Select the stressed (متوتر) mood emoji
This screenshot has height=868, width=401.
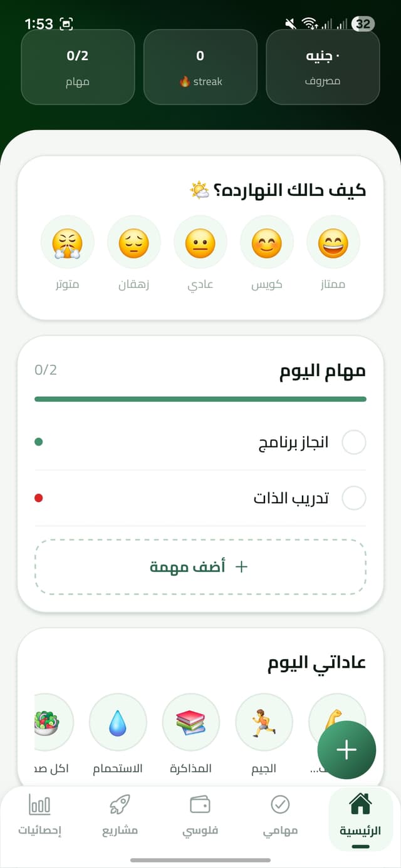68,242
